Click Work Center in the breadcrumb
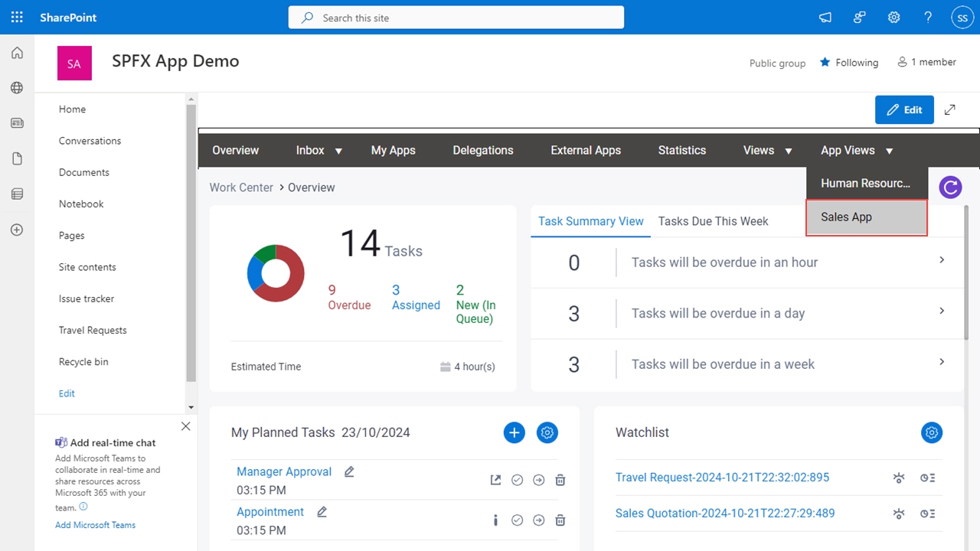The height and width of the screenshot is (551, 980). tap(241, 187)
